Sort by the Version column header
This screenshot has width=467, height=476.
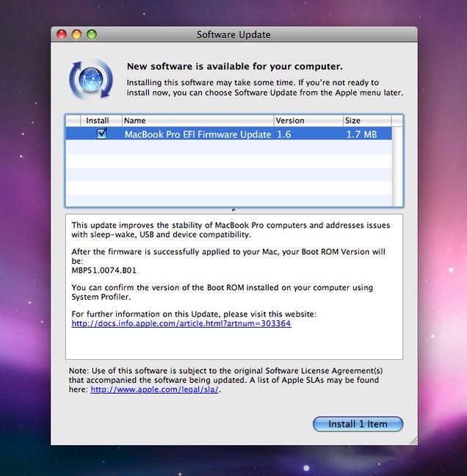308,120
